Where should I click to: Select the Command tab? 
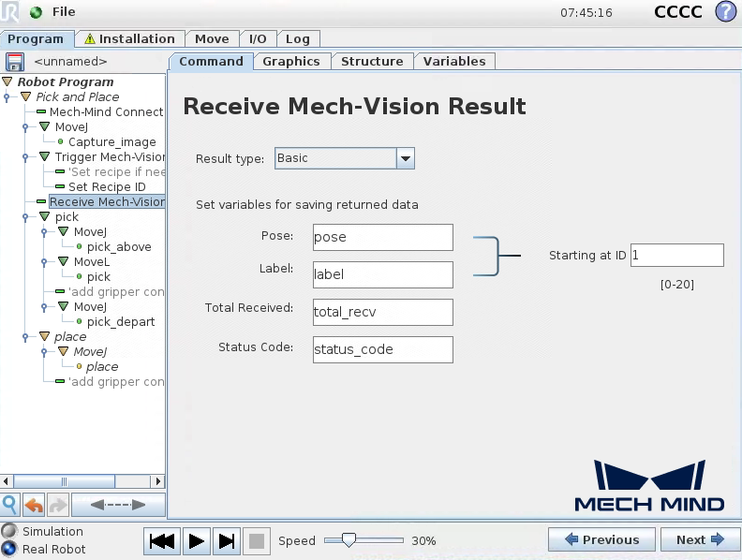pos(211,62)
